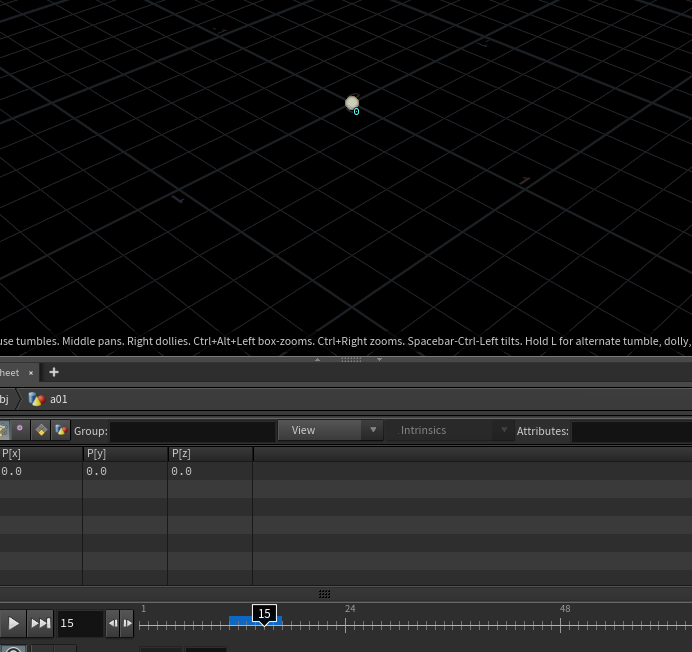Image resolution: width=692 pixels, height=652 pixels.
Task: Grab the dotted handle above the playbar
Action: [324, 594]
